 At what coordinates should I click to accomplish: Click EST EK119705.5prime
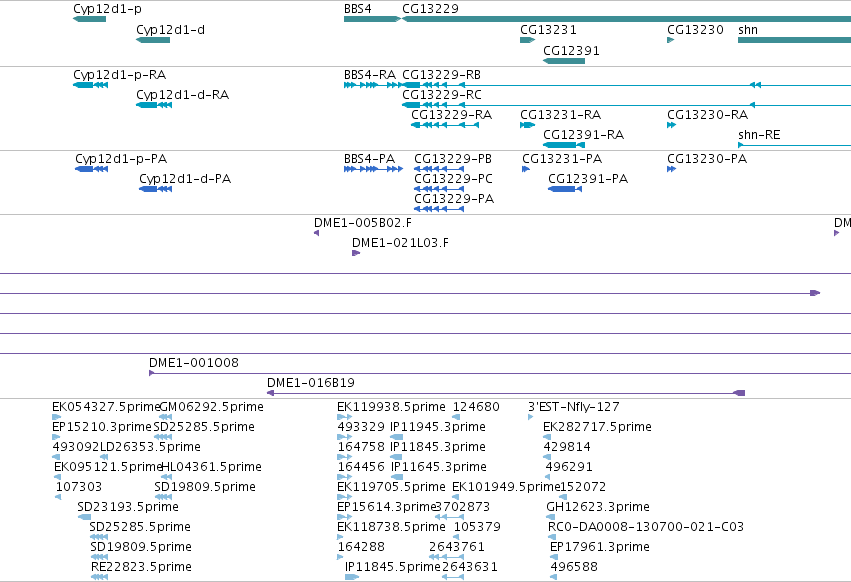click(x=391, y=487)
